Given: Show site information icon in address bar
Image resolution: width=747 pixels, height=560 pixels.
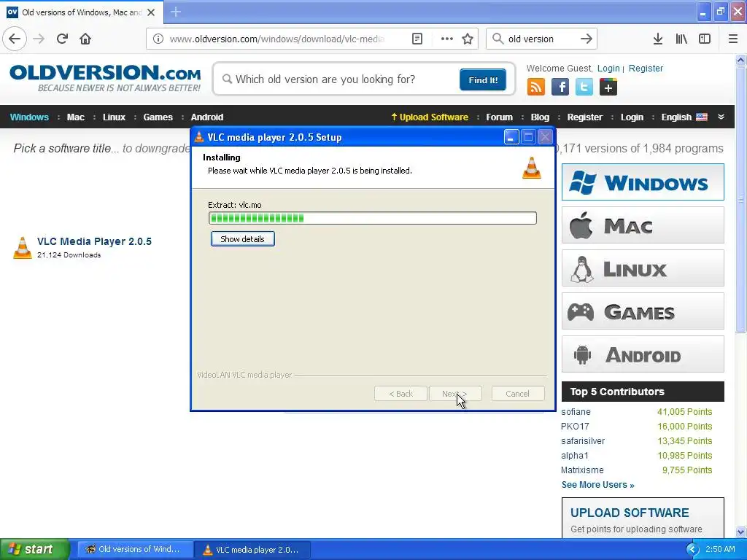Looking at the screenshot, I should (158, 39).
